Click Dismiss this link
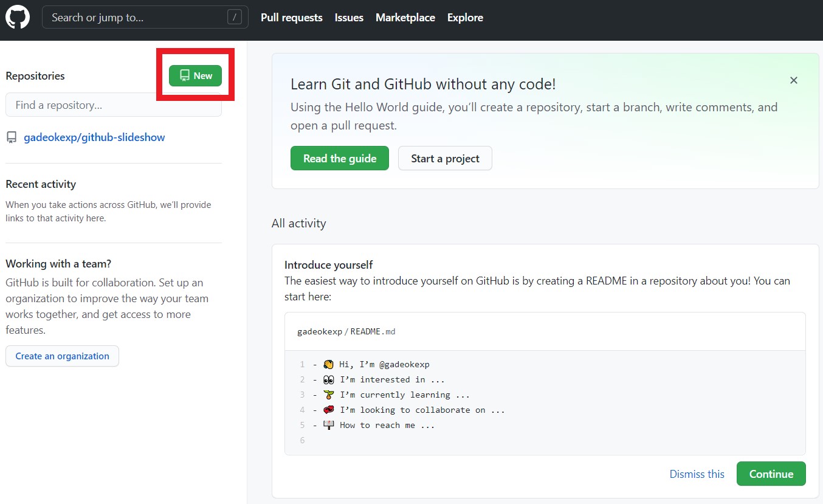 697,474
